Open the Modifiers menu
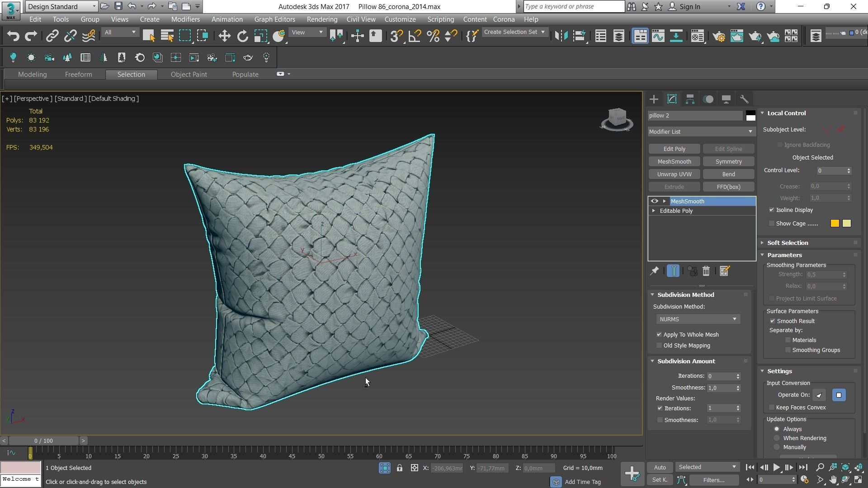The image size is (868, 488). point(185,19)
